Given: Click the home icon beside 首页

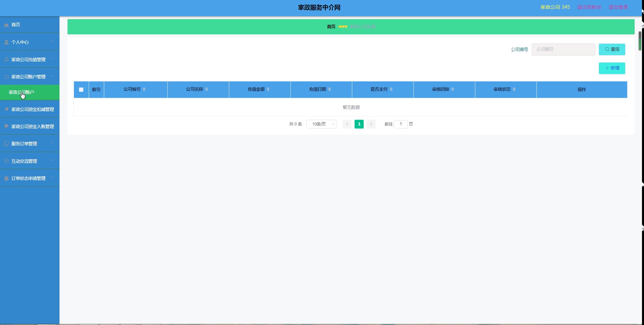Looking at the screenshot, I should tap(6, 25).
